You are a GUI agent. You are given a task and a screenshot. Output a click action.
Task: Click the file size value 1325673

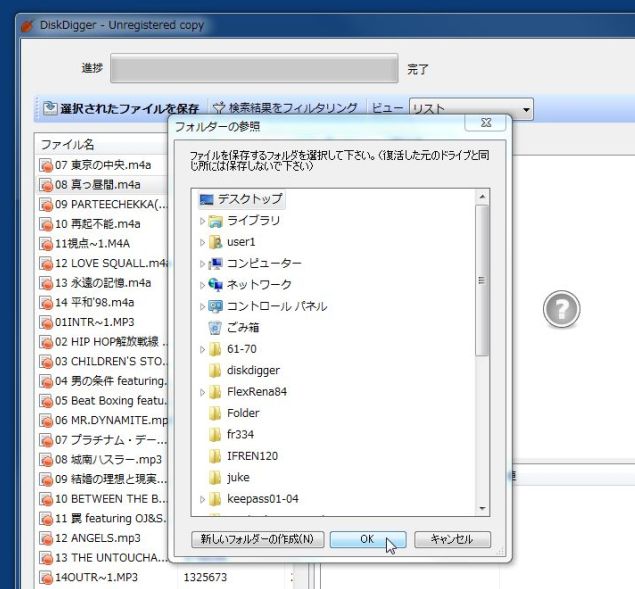pyautogui.click(x=205, y=577)
